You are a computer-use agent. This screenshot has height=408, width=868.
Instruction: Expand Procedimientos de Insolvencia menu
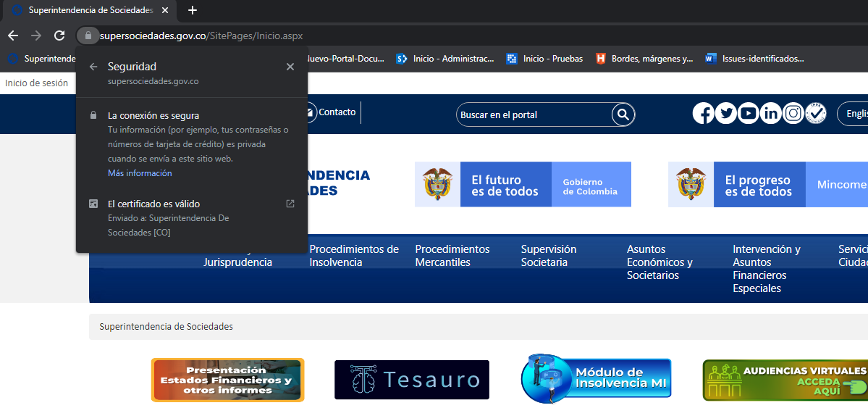[354, 256]
